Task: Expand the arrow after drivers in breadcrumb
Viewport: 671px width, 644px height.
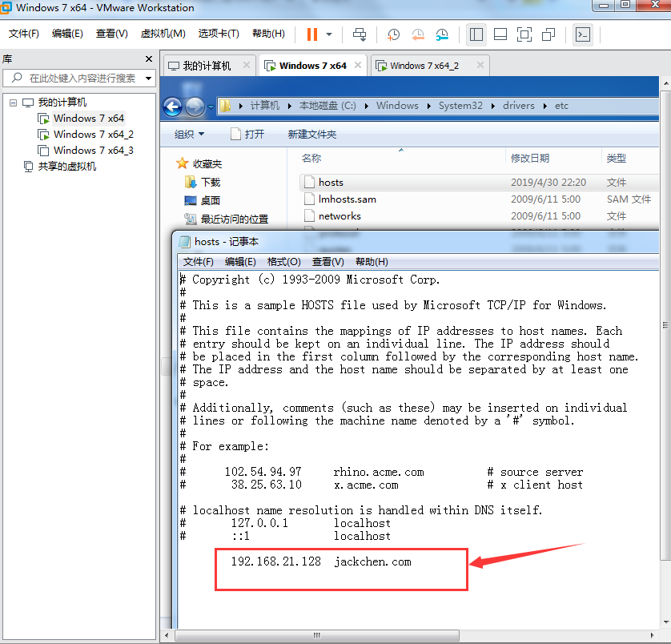Action: click(x=544, y=107)
